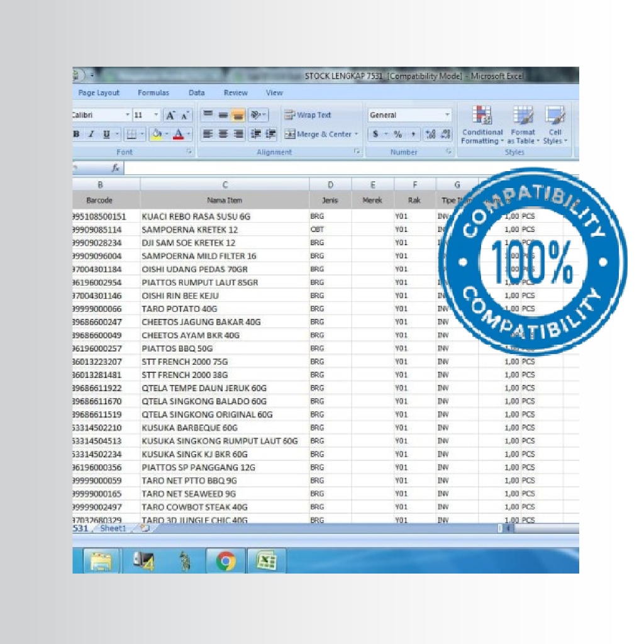The image size is (644, 644).
Task: Open Font group dialog launcher
Action: point(189,152)
